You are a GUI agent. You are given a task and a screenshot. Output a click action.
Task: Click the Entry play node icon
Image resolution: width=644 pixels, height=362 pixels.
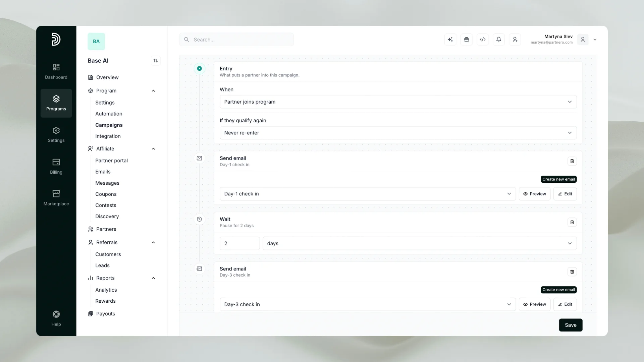199,68
